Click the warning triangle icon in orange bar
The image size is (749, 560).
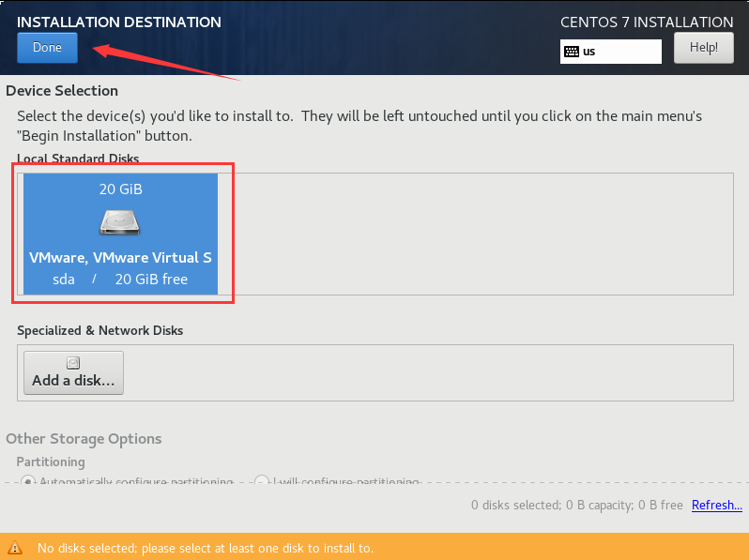15,547
